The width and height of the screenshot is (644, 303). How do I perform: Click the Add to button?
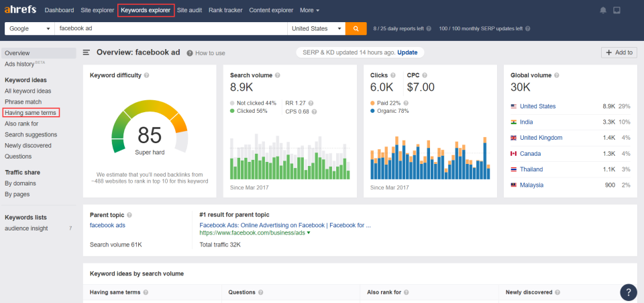coord(619,52)
